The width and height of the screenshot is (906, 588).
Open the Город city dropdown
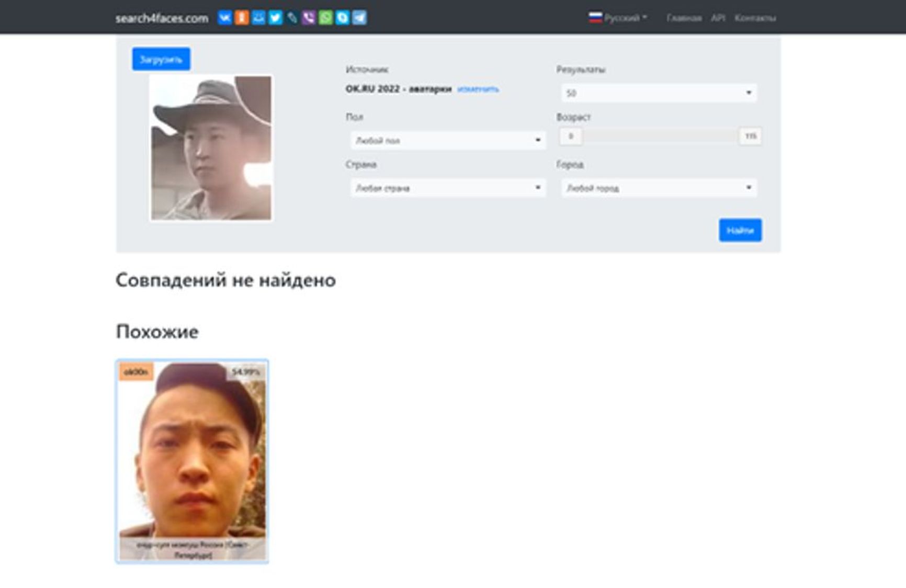[x=658, y=188]
